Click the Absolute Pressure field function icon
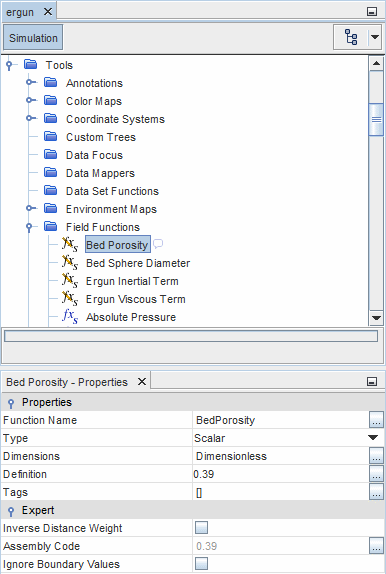 [x=70, y=317]
